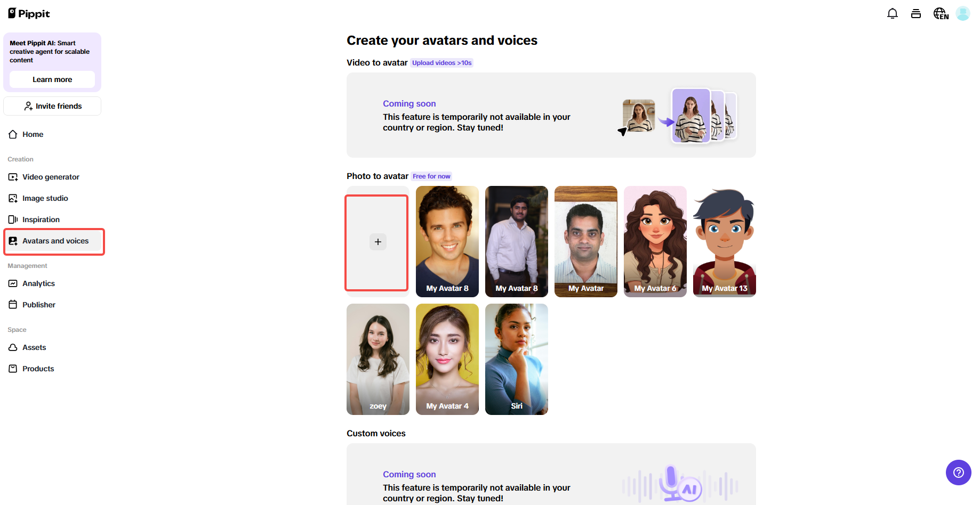980x505 pixels.
Task: Open the help question-mark bubble
Action: click(958, 472)
